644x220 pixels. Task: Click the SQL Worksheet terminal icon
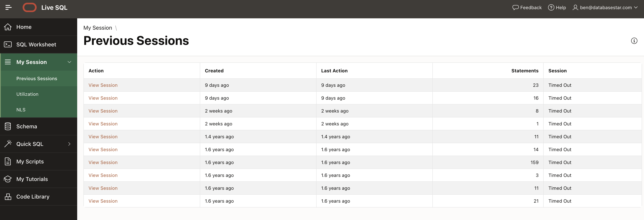(8, 44)
